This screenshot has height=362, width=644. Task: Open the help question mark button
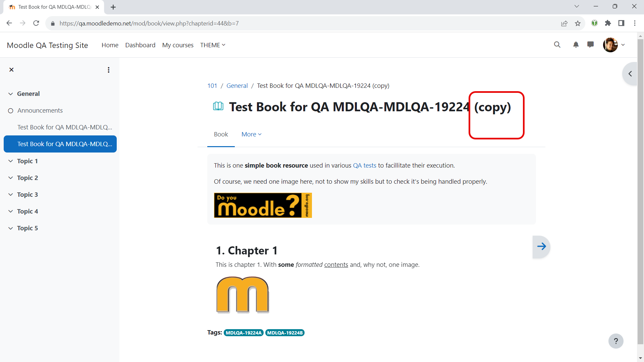[x=616, y=341]
